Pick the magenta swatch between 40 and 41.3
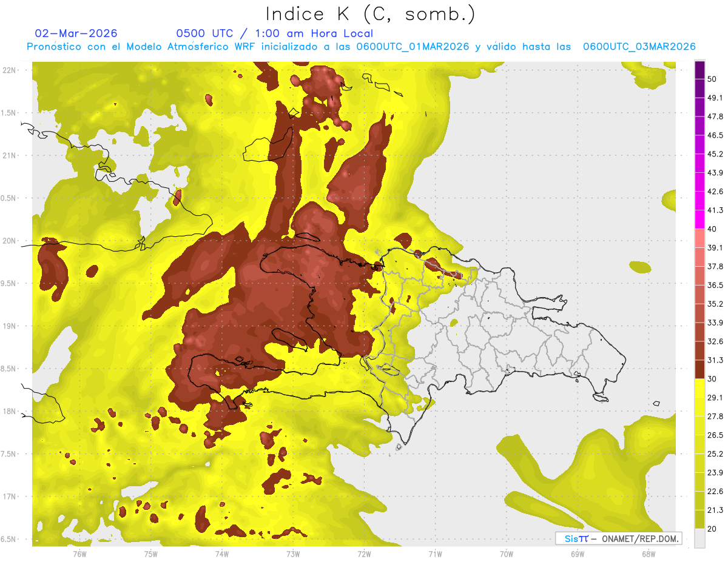 point(699,219)
